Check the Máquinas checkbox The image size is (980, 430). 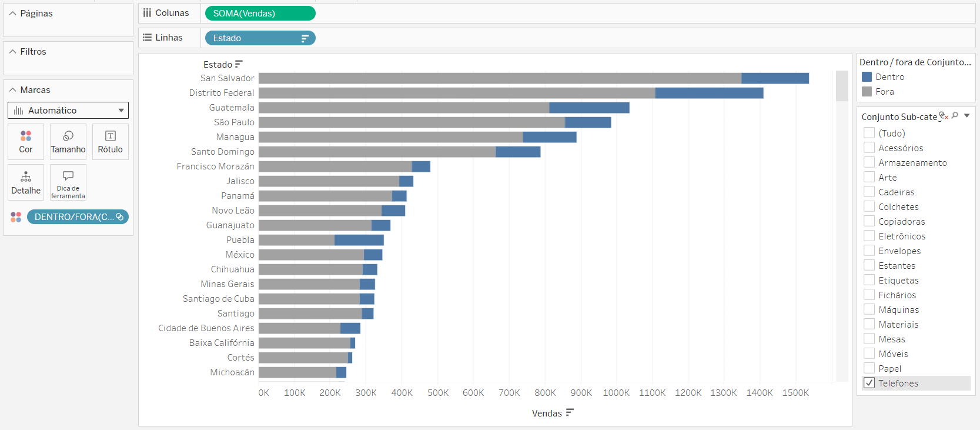pos(869,309)
